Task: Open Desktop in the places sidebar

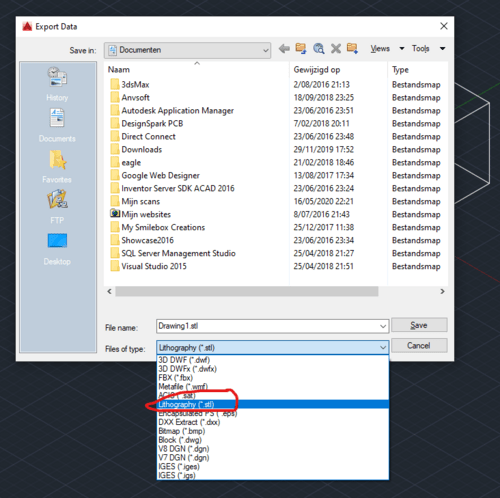Action: (x=57, y=249)
